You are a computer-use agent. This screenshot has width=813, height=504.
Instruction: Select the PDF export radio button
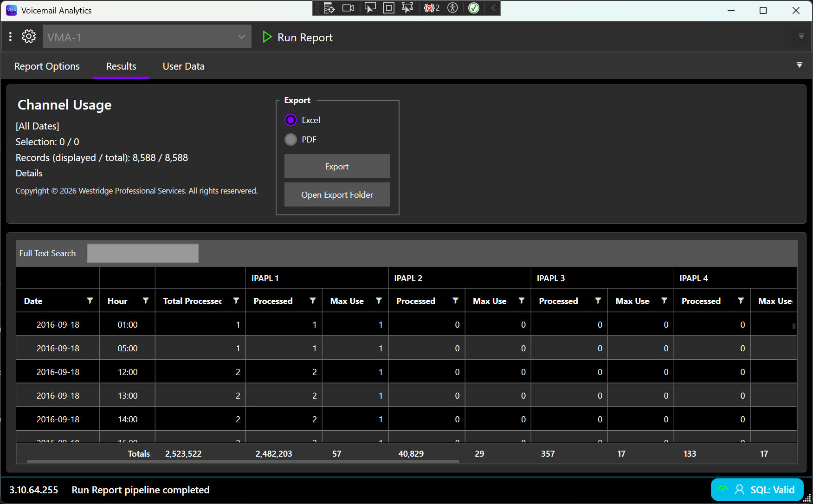(290, 140)
